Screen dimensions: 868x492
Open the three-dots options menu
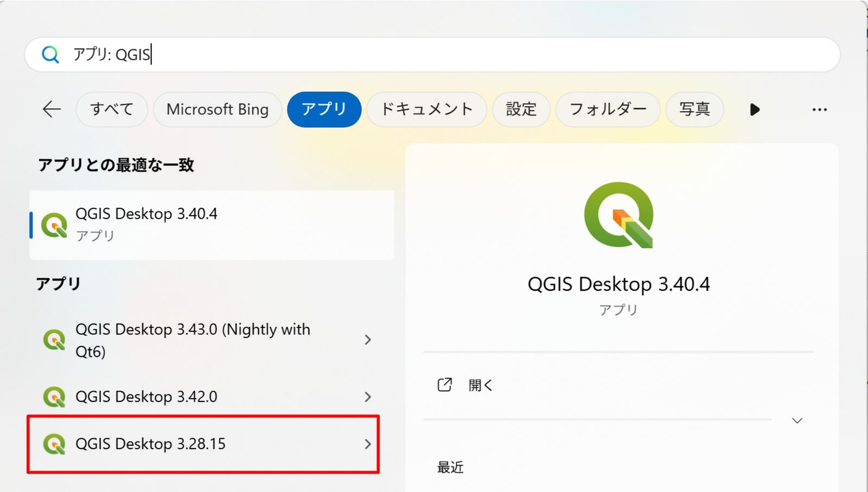(x=819, y=110)
